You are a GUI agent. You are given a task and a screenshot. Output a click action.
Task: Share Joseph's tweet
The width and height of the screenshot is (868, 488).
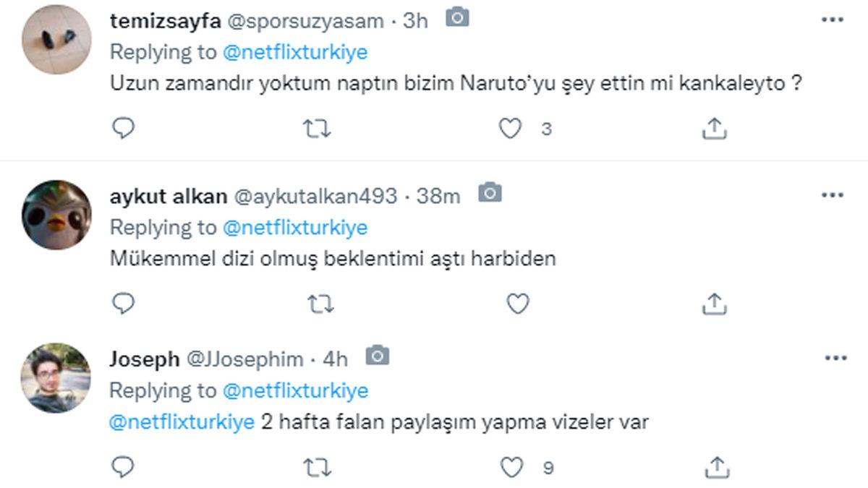714,467
